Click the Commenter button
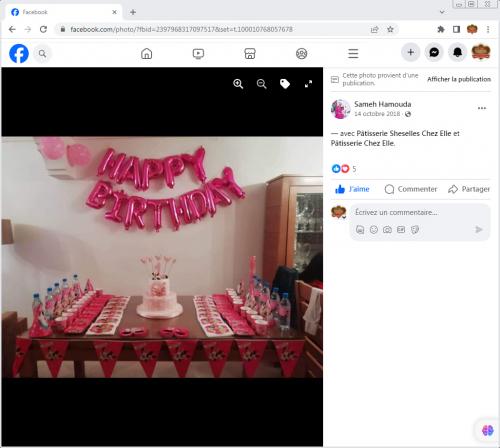The width and height of the screenshot is (500, 448). [411, 189]
